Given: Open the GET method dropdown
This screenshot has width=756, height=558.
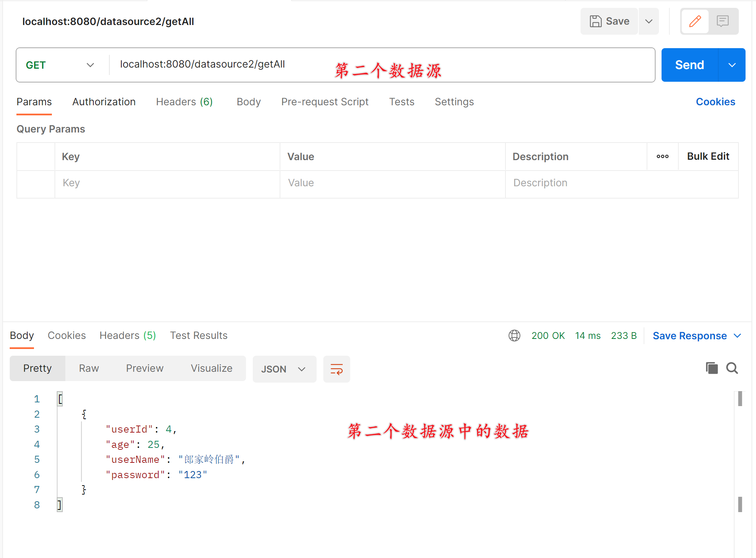Looking at the screenshot, I should point(60,65).
